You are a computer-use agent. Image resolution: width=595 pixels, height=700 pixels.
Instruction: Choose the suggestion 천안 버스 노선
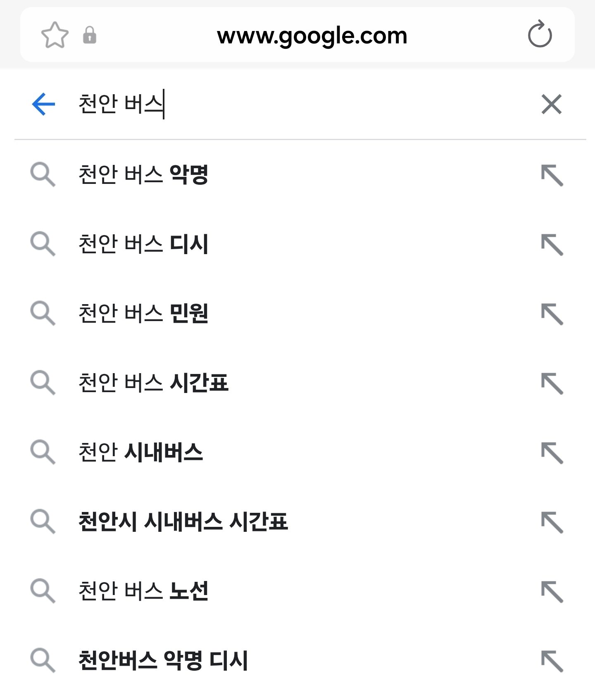(143, 591)
